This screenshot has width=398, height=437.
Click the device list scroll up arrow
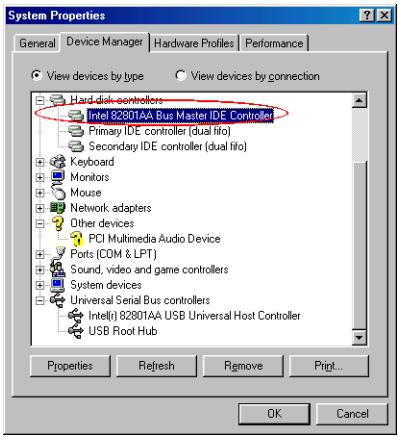click(359, 100)
